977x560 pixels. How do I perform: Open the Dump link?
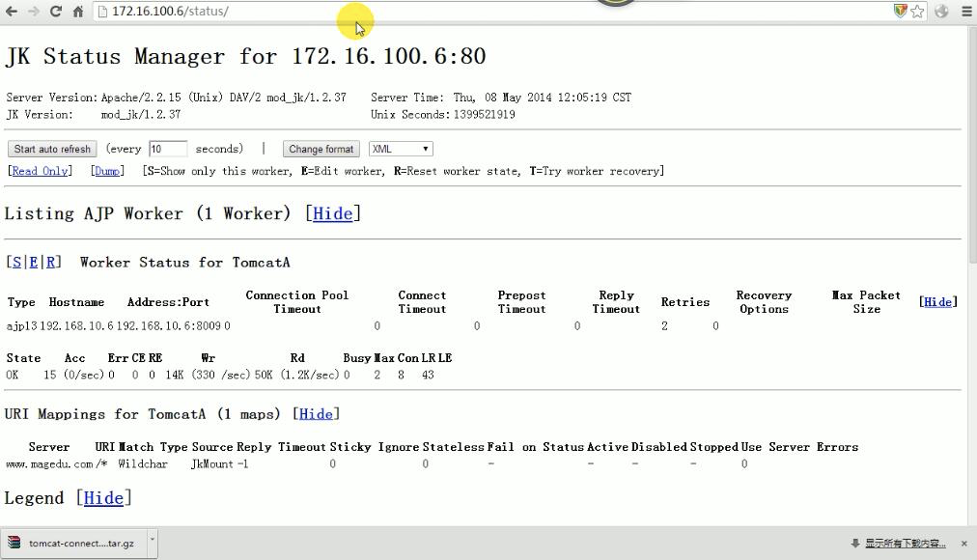107,171
